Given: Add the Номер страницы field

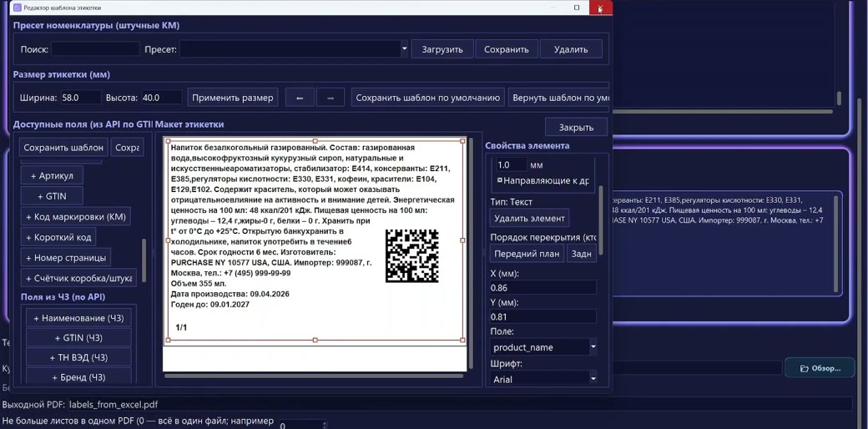Looking at the screenshot, I should (x=65, y=257).
